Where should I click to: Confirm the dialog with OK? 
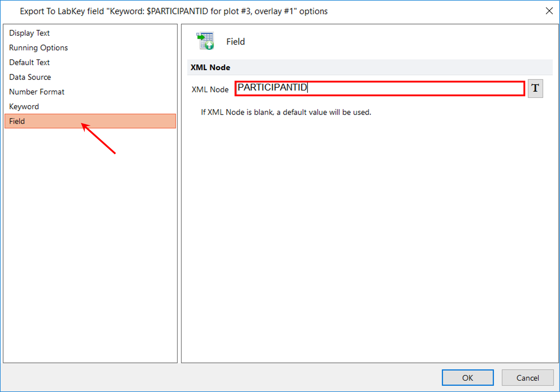coord(467,378)
